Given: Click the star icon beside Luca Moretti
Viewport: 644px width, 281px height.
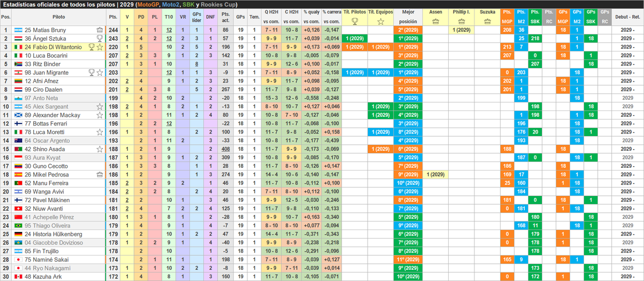Looking at the screenshot, I should pos(100,131).
